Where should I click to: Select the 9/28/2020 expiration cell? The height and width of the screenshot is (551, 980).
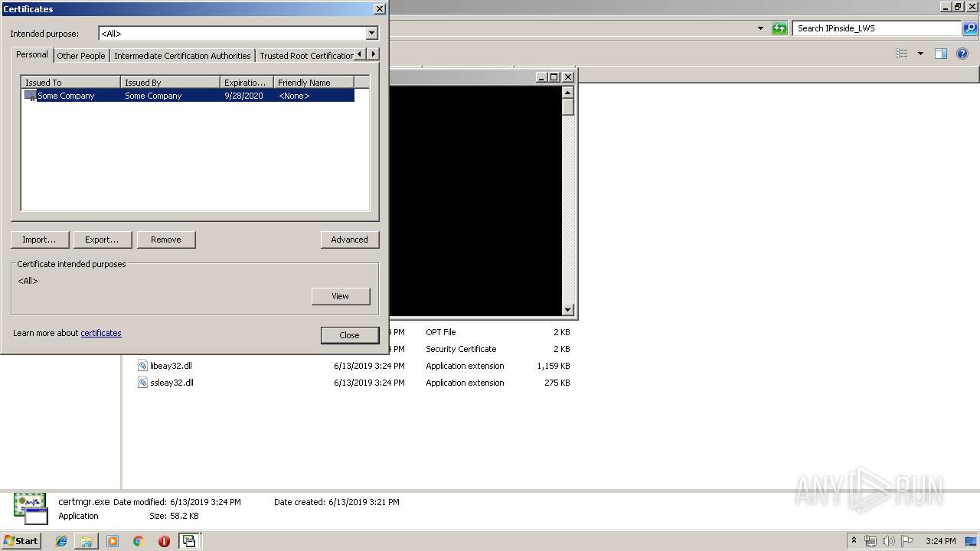pos(243,96)
